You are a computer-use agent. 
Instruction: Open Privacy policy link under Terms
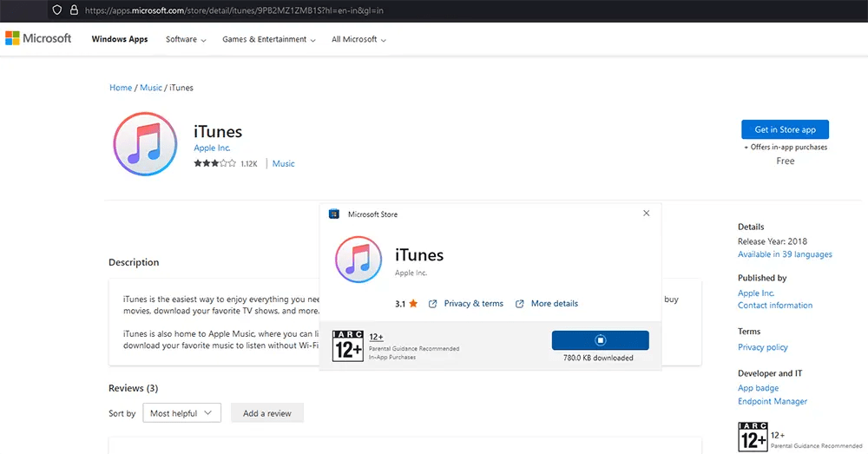[x=763, y=347]
